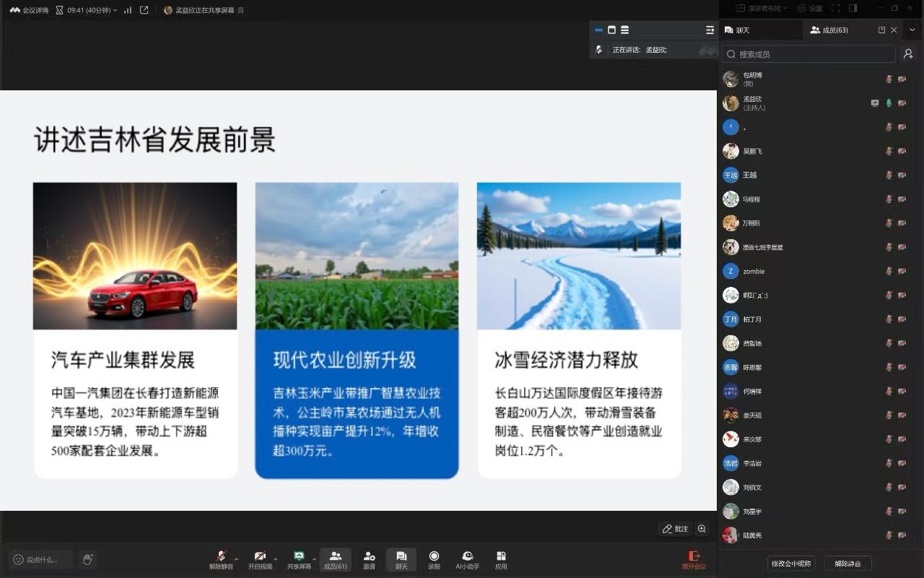Open 批注 annotation tool
The width and height of the screenshot is (924, 578).
(x=675, y=529)
